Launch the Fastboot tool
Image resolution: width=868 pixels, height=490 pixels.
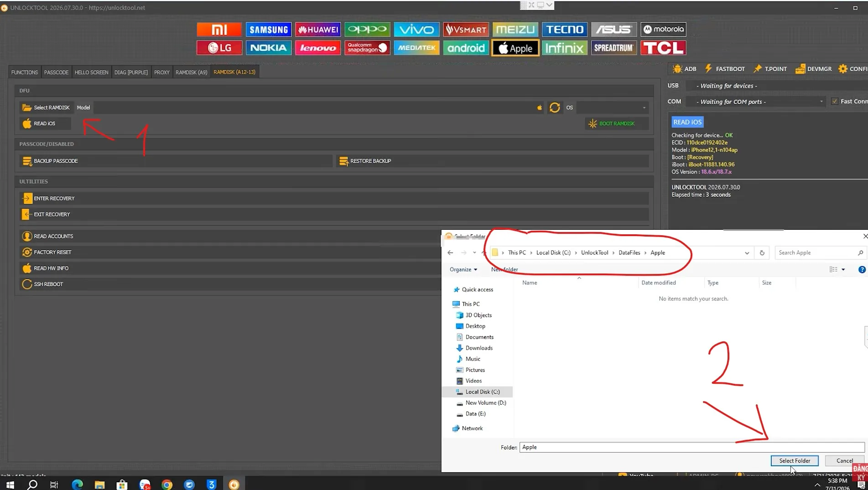point(725,69)
